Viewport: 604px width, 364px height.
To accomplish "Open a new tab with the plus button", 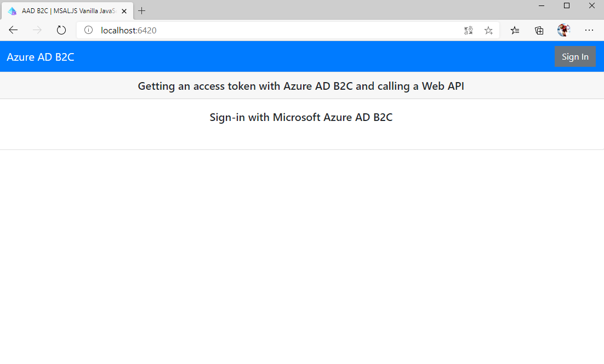I will 142,11.
